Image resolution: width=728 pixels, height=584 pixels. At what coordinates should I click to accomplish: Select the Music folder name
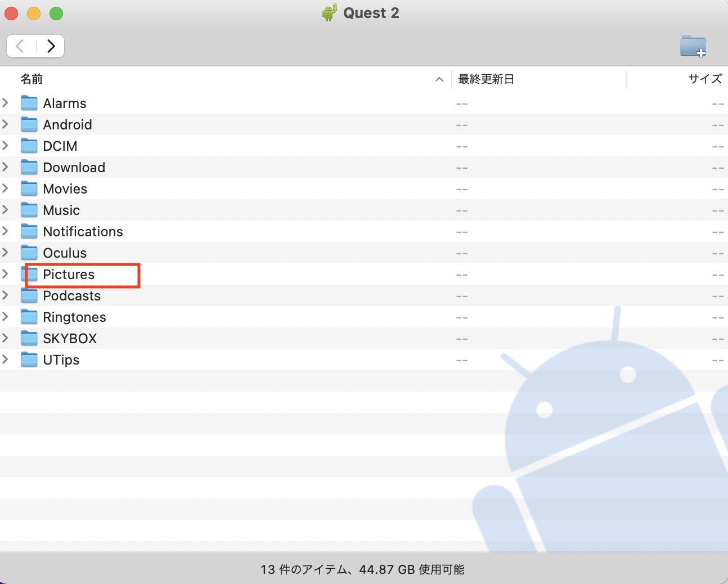click(x=61, y=210)
